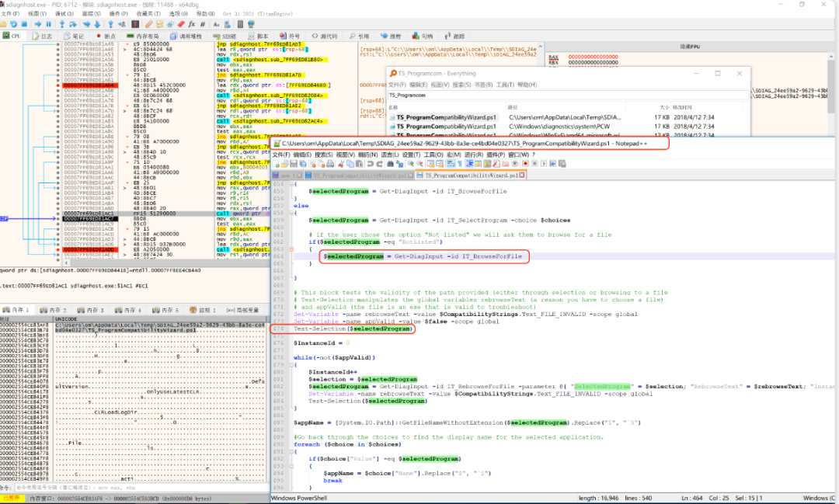The height and width of the screenshot is (504, 839).
Task: Click Everything search field TS_Programcom
Action: click(x=567, y=96)
